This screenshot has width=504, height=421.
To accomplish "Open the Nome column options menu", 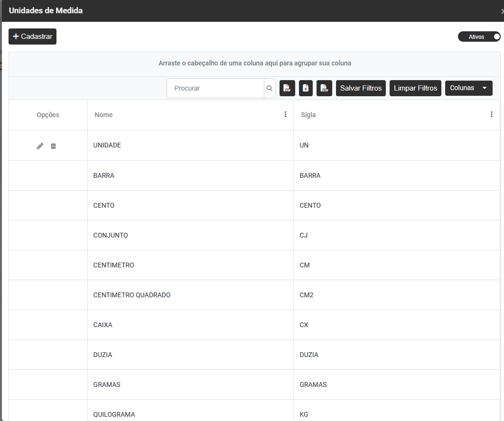I will (x=285, y=114).
